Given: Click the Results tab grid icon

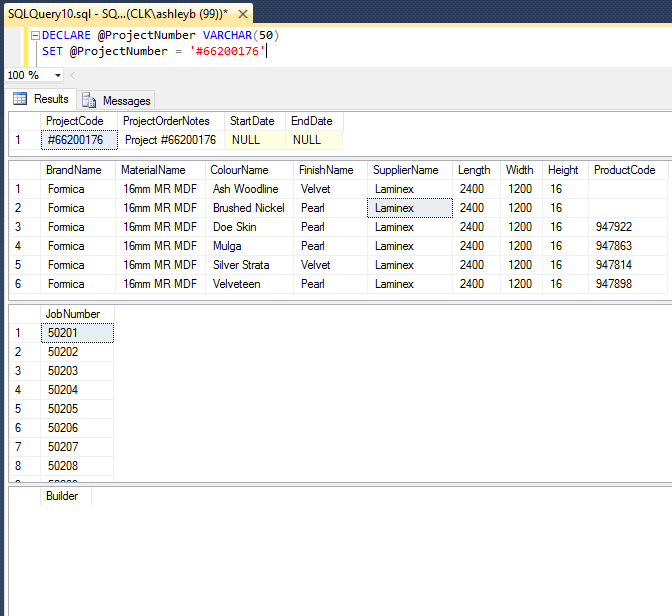Looking at the screenshot, I should pyautogui.click(x=20, y=99).
